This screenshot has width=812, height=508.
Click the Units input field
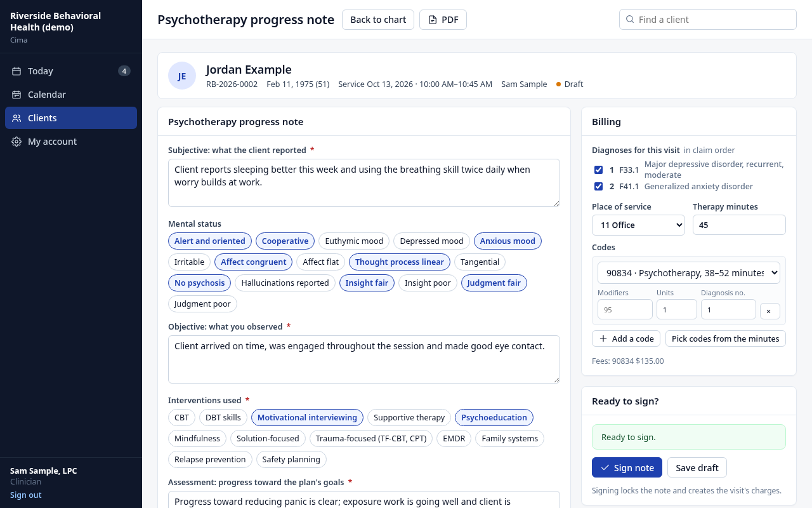(x=677, y=309)
